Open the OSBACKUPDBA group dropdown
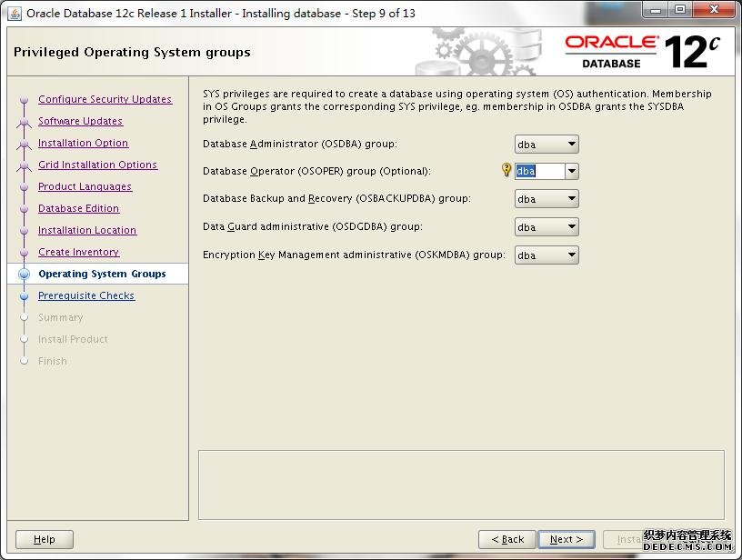This screenshot has height=560, width=742. coord(546,199)
